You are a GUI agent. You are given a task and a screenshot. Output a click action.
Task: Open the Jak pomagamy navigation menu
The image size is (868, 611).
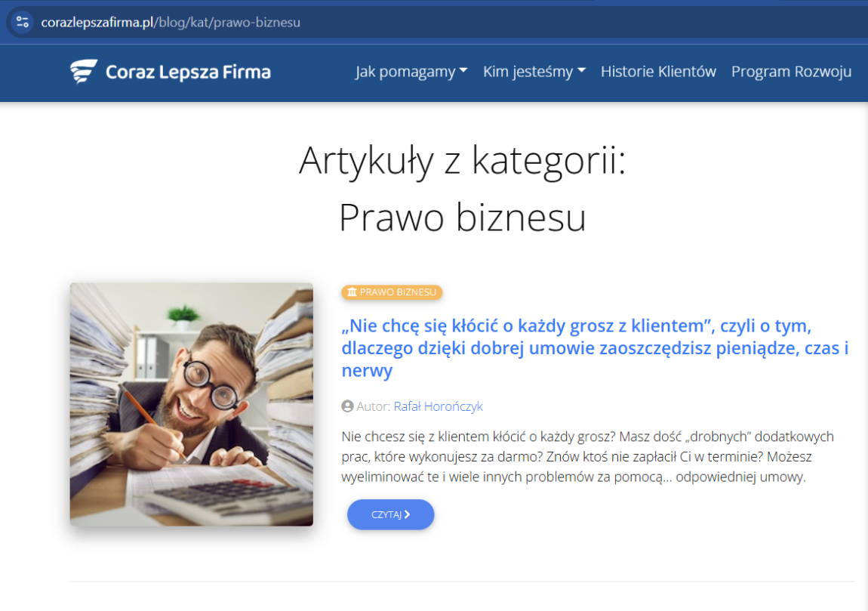pyautogui.click(x=405, y=72)
